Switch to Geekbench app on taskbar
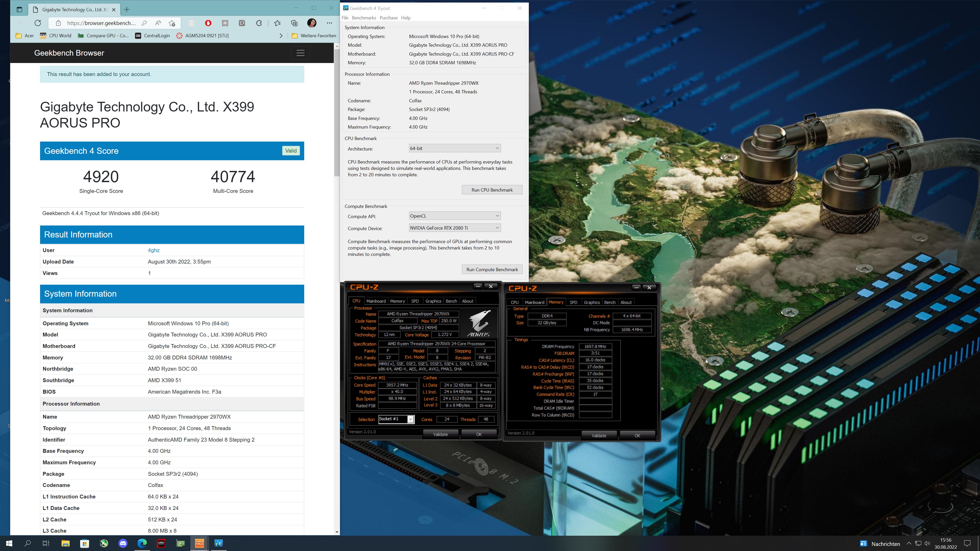Screen dimensions: 980x551 pos(218,543)
